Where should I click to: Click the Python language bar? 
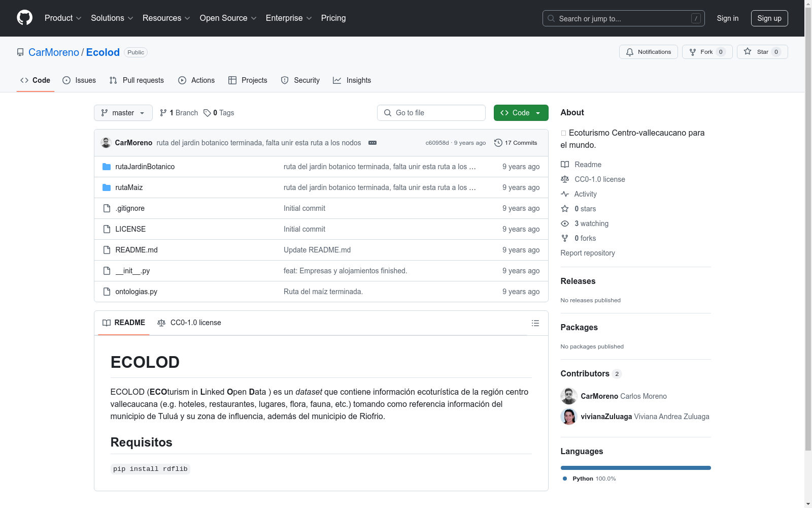point(636,468)
